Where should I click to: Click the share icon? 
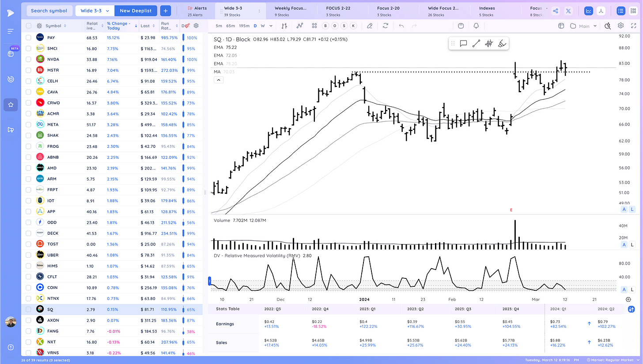tap(556, 11)
